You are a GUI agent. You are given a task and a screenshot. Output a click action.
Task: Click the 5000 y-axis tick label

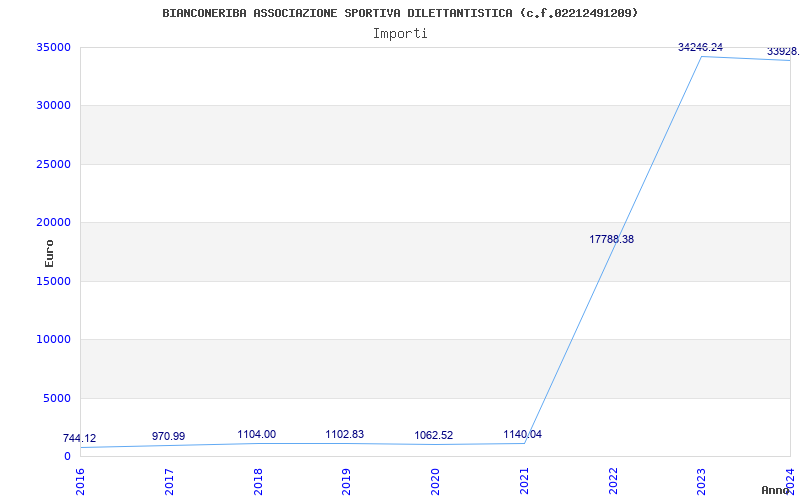click(57, 398)
